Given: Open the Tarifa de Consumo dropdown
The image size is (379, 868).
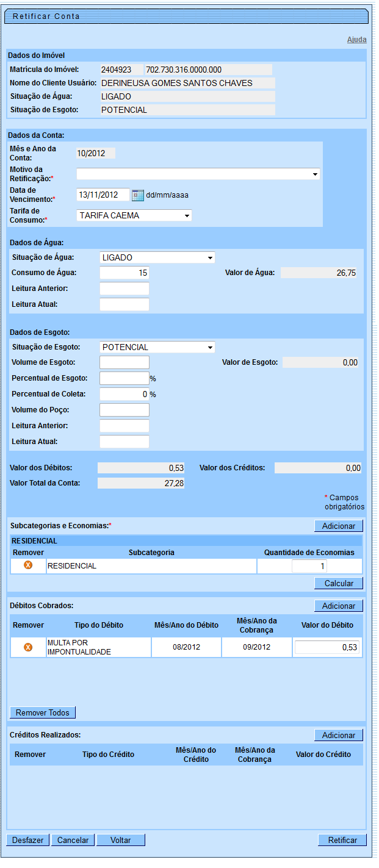Looking at the screenshot, I should [134, 215].
